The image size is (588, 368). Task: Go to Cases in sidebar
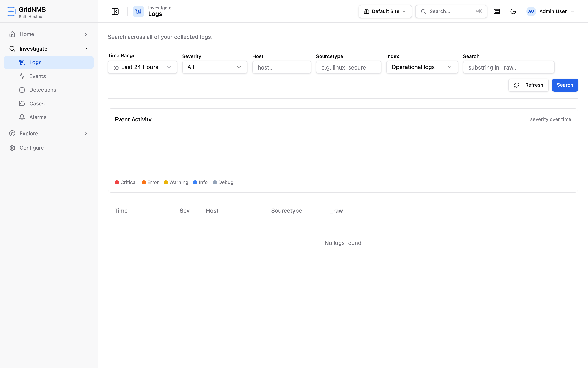point(49,103)
